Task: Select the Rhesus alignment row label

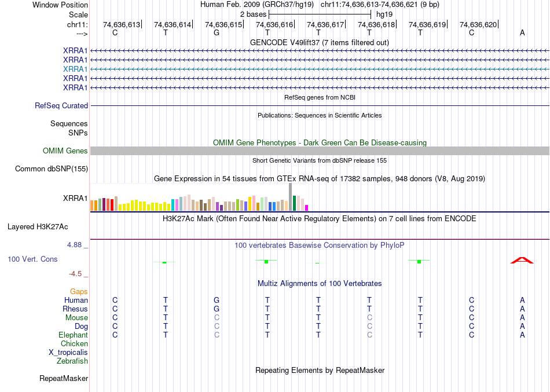Action: coord(75,309)
